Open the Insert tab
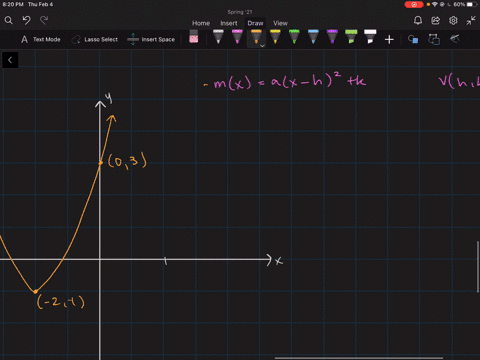Screen dimensions: 480x360 pos(229,23)
